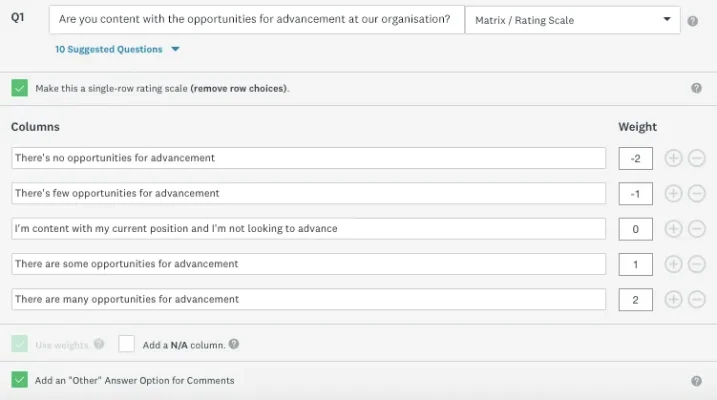717x400 pixels.
Task: Show help for the 'Other' answer option
Action: [696, 380]
